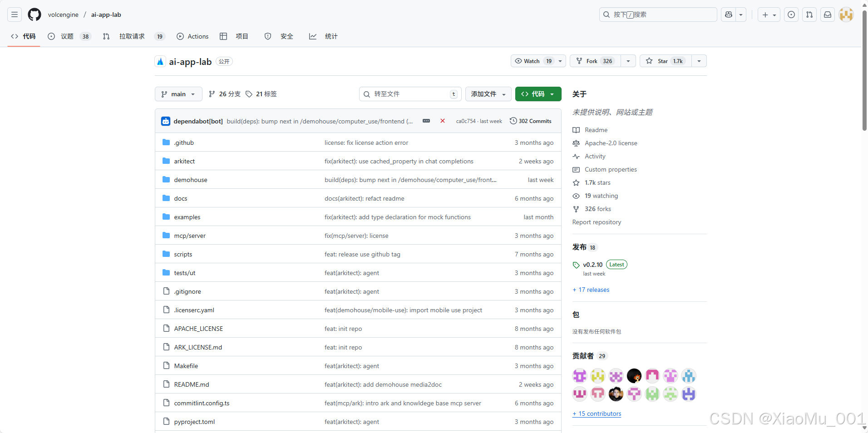Open the main branch selector
Image resolution: width=868 pixels, height=433 pixels.
point(178,94)
